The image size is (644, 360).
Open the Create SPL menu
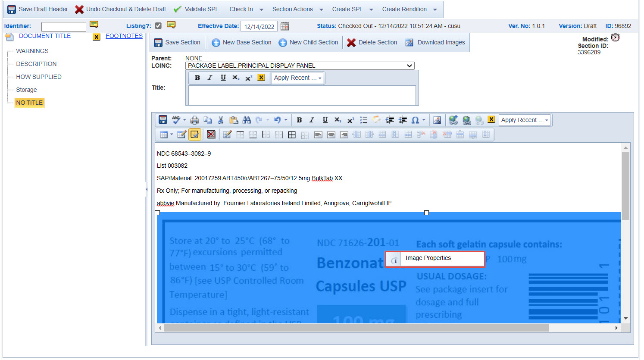pos(352,9)
